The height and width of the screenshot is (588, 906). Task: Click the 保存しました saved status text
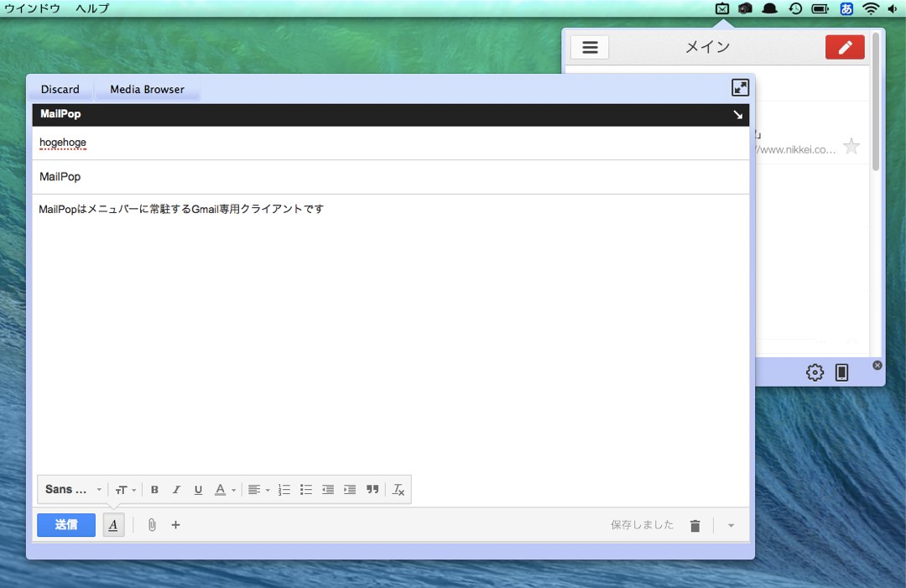click(x=642, y=525)
